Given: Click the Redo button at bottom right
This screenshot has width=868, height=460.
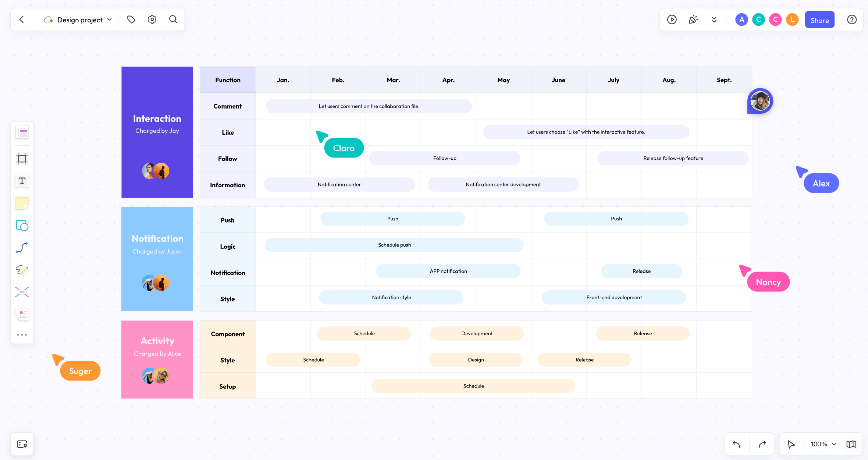Looking at the screenshot, I should 762,443.
